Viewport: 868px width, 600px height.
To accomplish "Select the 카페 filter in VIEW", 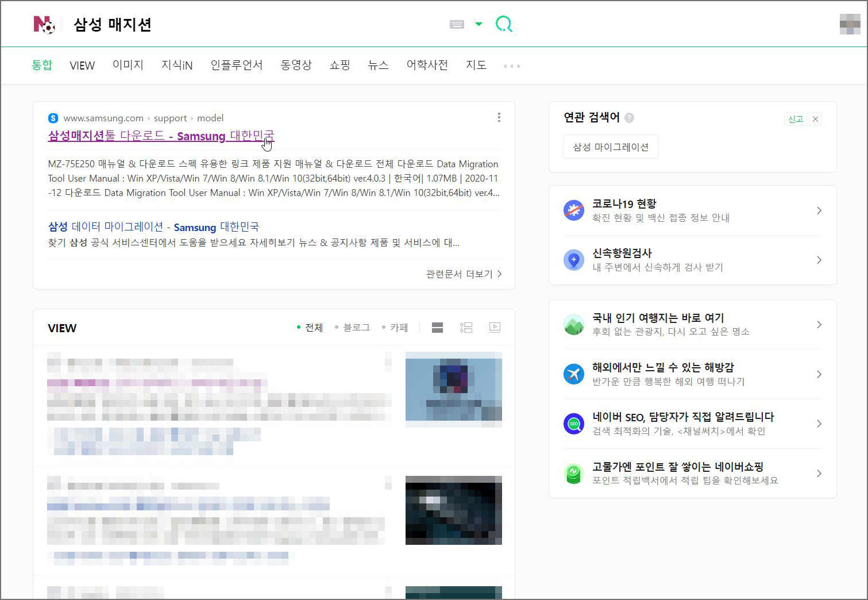I will click(x=395, y=328).
